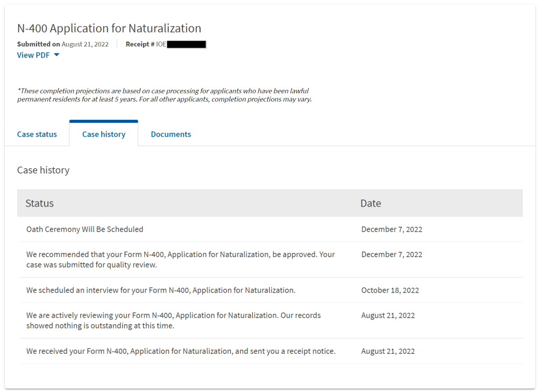Open the Documents tab

[x=171, y=134]
